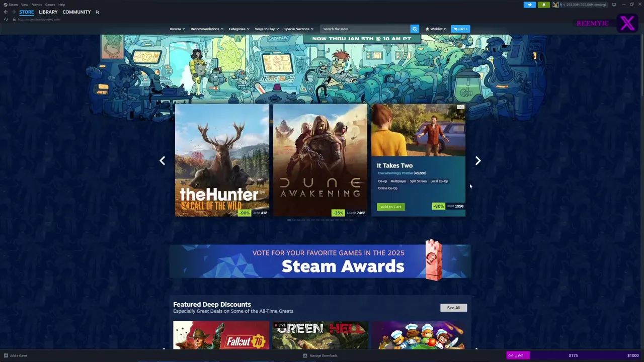Open the R profile tab
This screenshot has height=362, width=644.
pos(97,12)
